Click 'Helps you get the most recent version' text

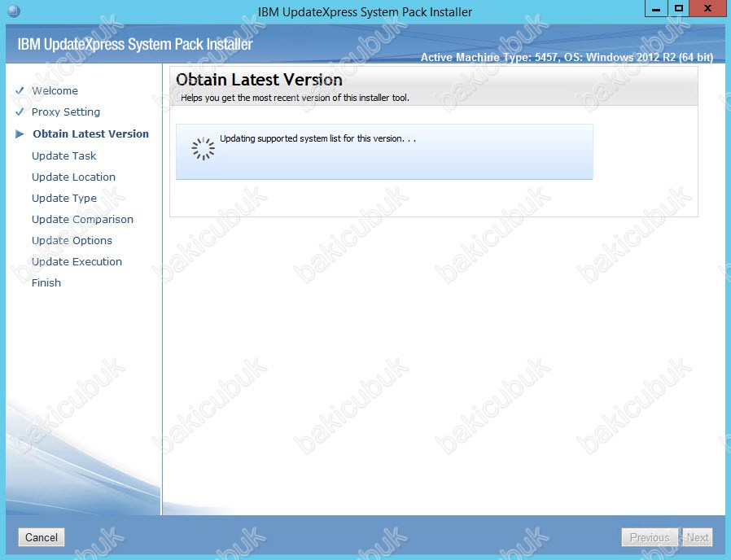[x=295, y=98]
